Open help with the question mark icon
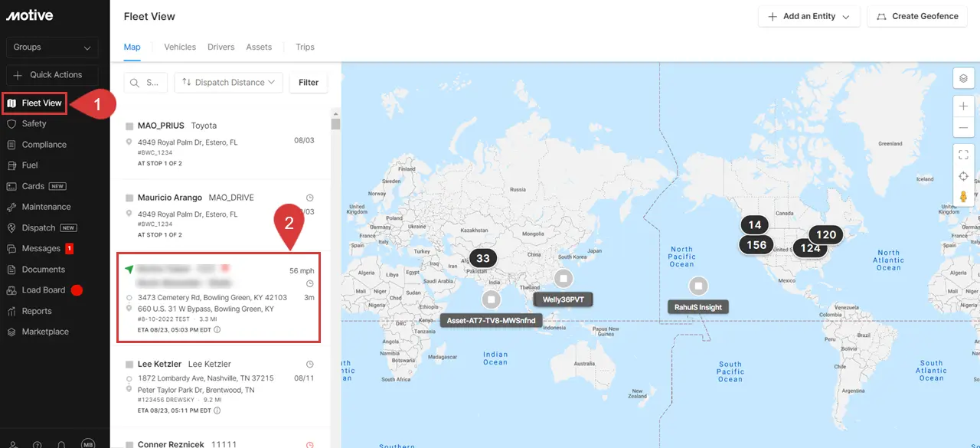Screen dimensions: 980x448 [x=38, y=444]
